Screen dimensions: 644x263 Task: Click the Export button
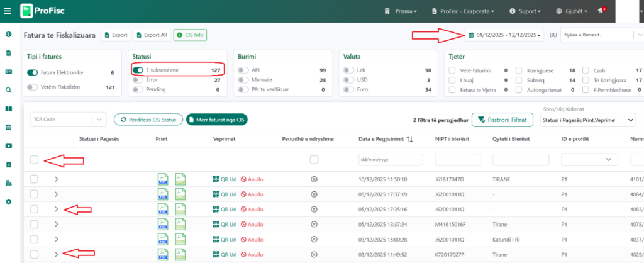(116, 35)
